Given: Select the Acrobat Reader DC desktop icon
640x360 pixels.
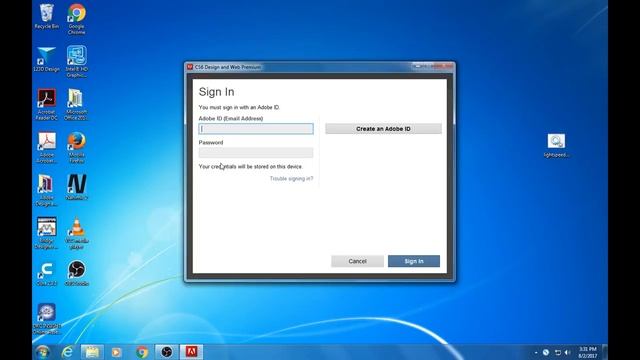Looking at the screenshot, I should click(x=47, y=104).
